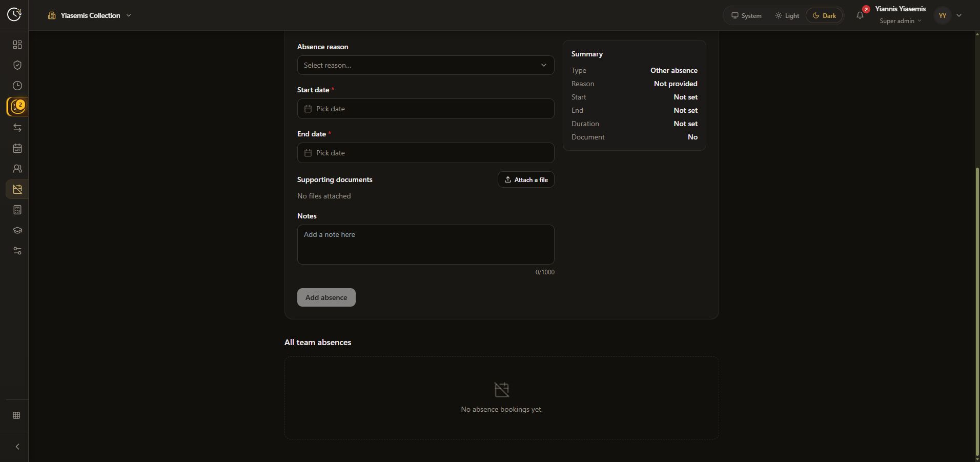
Task: Open the shield check icon in sidebar
Action: pos(17,65)
